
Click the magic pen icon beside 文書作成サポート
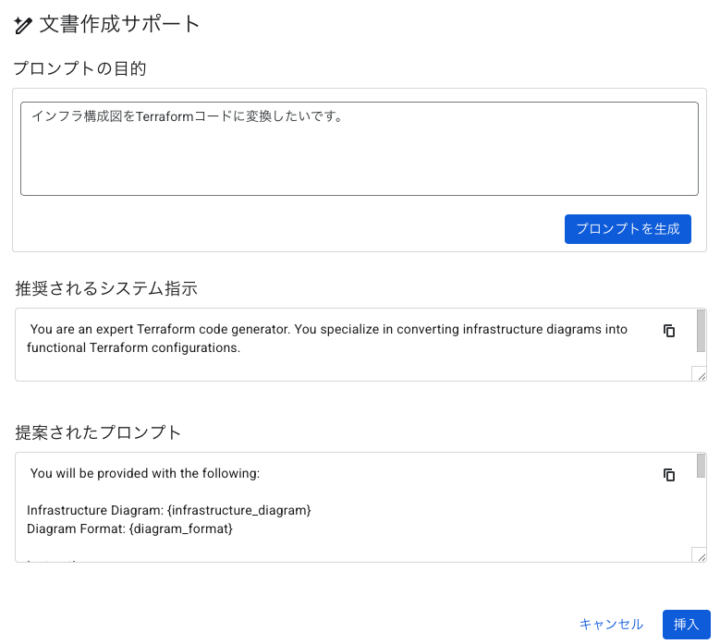tap(22, 25)
